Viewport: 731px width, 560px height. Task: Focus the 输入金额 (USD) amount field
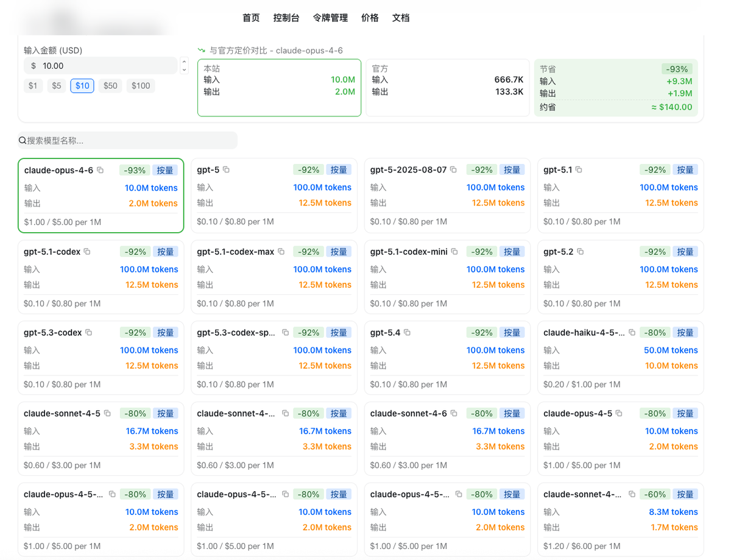101,66
